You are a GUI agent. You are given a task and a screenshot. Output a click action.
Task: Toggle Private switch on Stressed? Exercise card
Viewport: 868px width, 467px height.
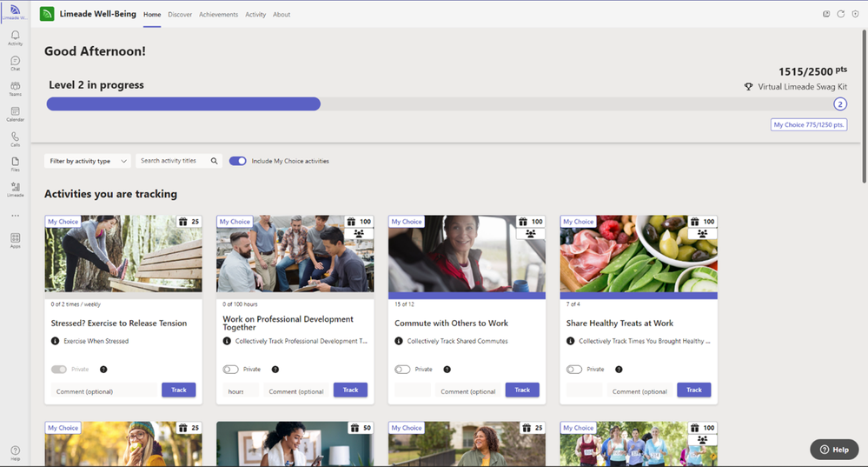59,370
